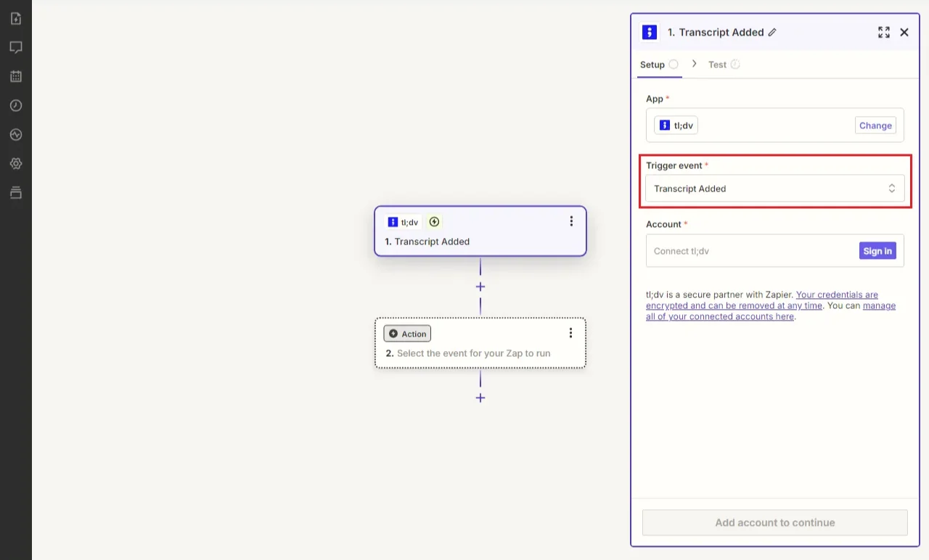Open the calendar schedule icon in sidebar
The height and width of the screenshot is (560, 929).
click(16, 77)
